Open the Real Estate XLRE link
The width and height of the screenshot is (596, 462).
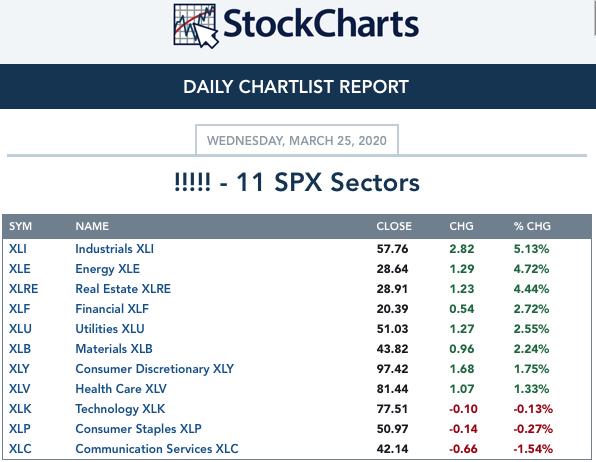point(123,289)
